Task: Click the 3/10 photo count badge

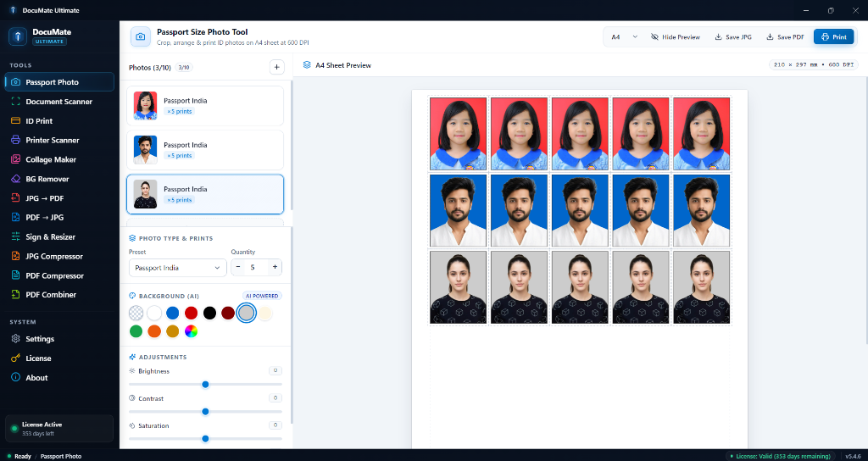Action: [184, 68]
